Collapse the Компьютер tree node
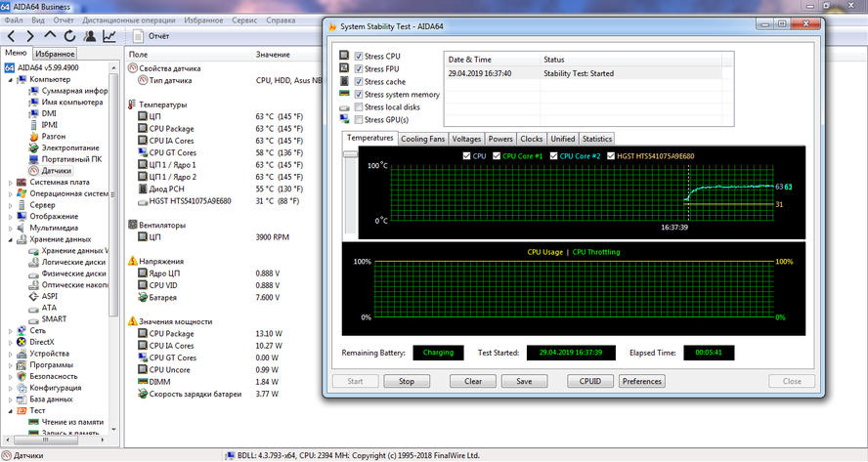Image resolution: width=868 pixels, height=462 pixels. click(11, 80)
